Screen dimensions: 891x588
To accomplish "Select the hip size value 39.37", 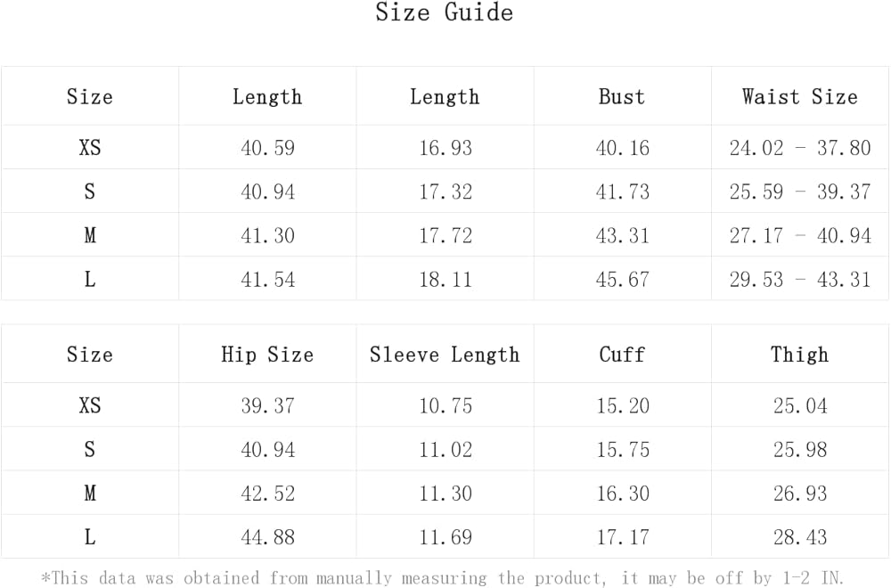I will pos(267,406).
